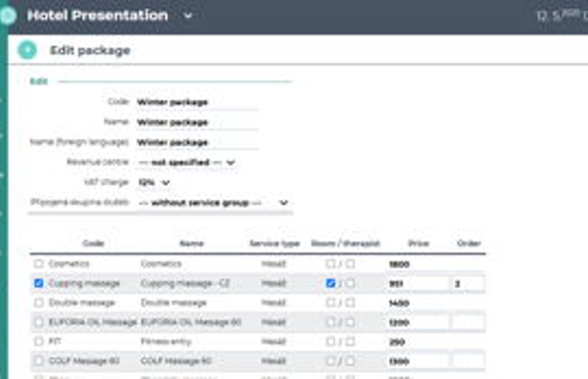This screenshot has width=588, height=379.
Task: Click the order field with value 2
Action: (468, 284)
